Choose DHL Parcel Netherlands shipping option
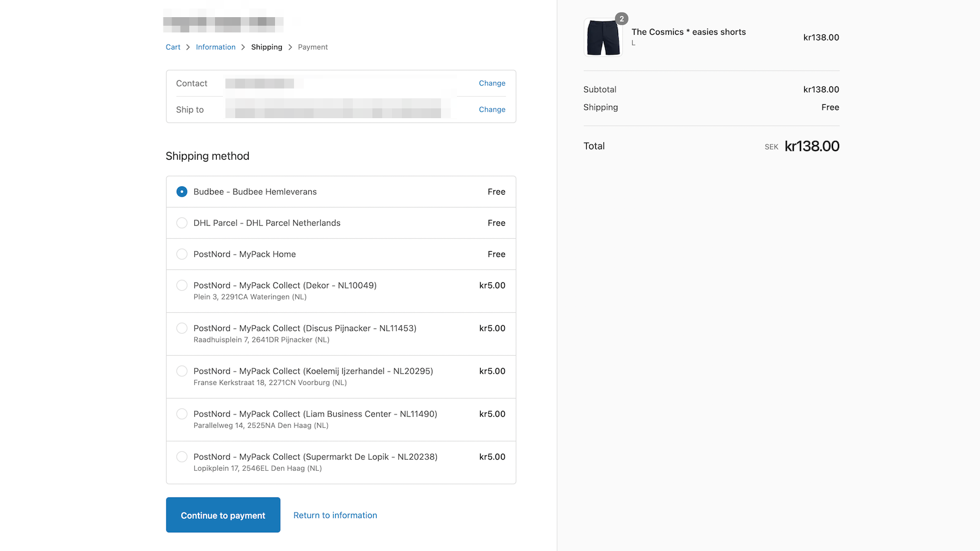 click(x=182, y=223)
